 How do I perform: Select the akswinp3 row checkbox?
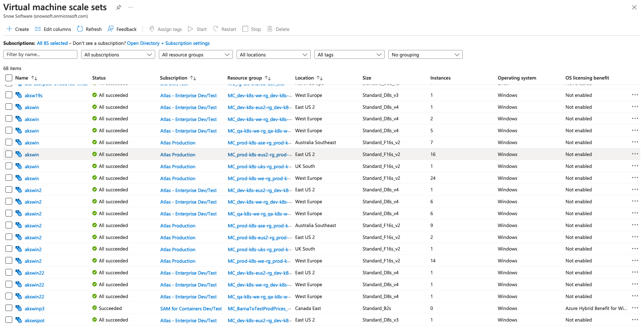pyautogui.click(x=9, y=308)
